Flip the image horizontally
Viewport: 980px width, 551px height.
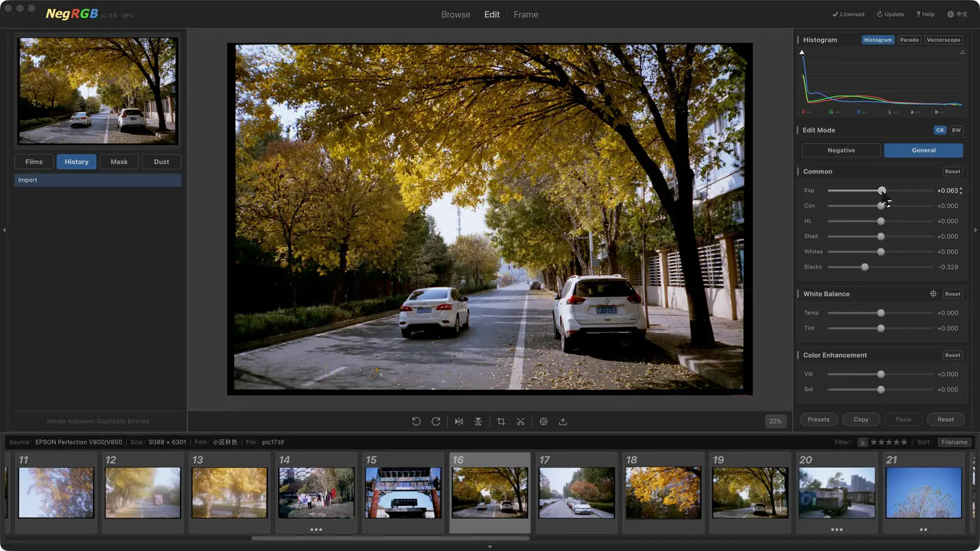(x=459, y=421)
